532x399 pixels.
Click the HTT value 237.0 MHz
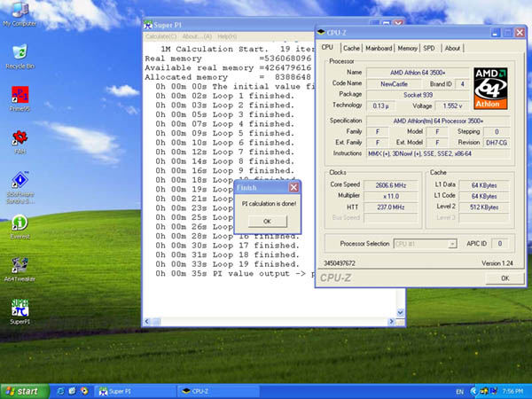pos(391,207)
